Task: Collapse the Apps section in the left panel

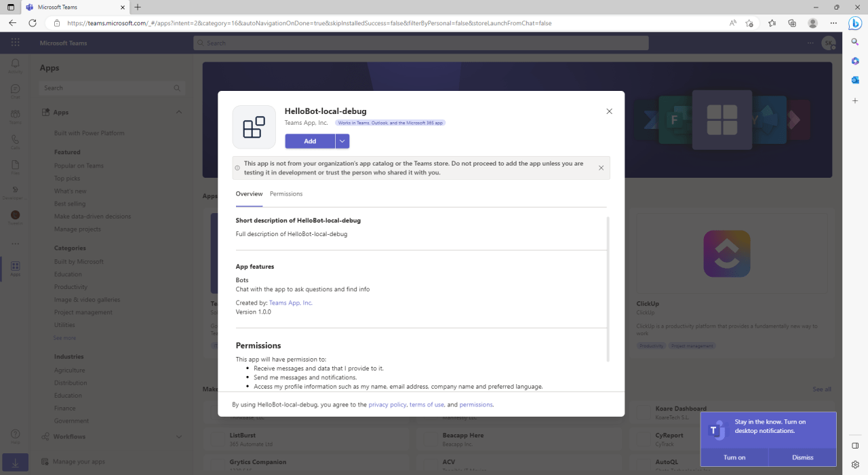Action: [179, 112]
